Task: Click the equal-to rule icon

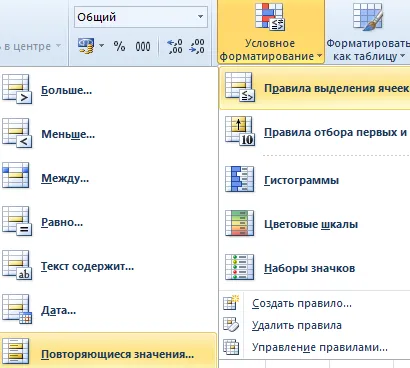Action: click(x=17, y=221)
